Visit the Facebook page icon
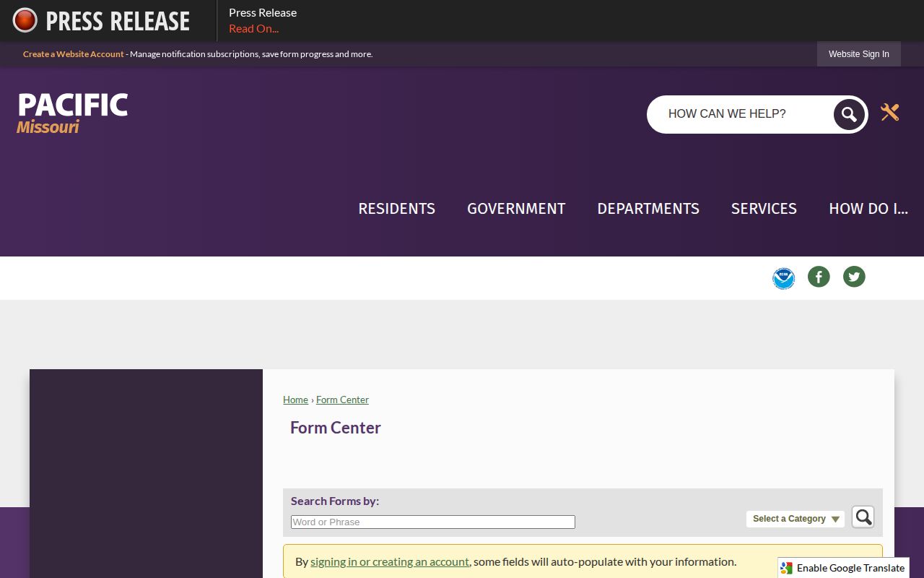This screenshot has height=578, width=924. [x=819, y=277]
